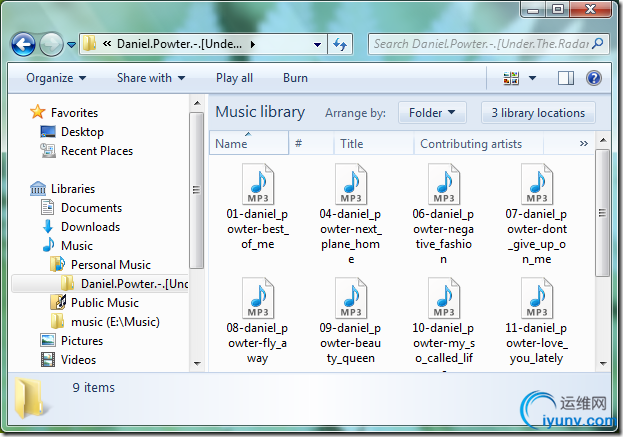Click the Libraries building icon
623x437 pixels.
[38, 188]
